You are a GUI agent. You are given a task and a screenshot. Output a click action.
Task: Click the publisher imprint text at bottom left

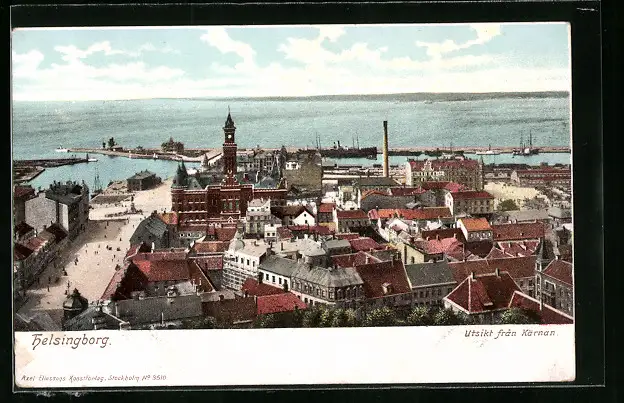click(x=92, y=378)
